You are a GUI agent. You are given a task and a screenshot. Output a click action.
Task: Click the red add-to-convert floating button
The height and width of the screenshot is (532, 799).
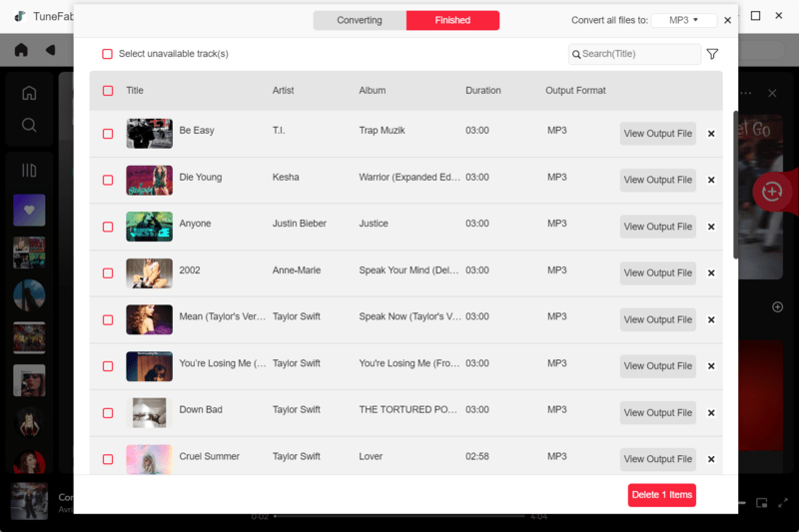[772, 192]
